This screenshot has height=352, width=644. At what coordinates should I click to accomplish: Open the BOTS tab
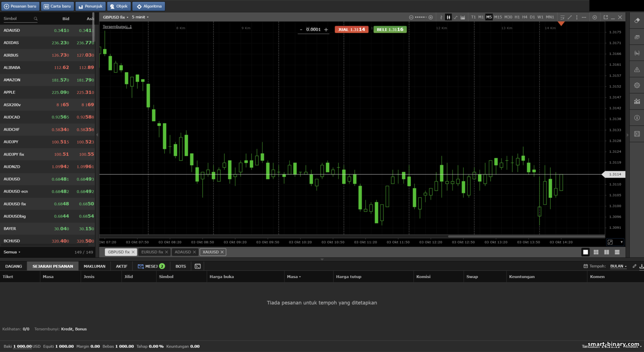pyautogui.click(x=181, y=266)
